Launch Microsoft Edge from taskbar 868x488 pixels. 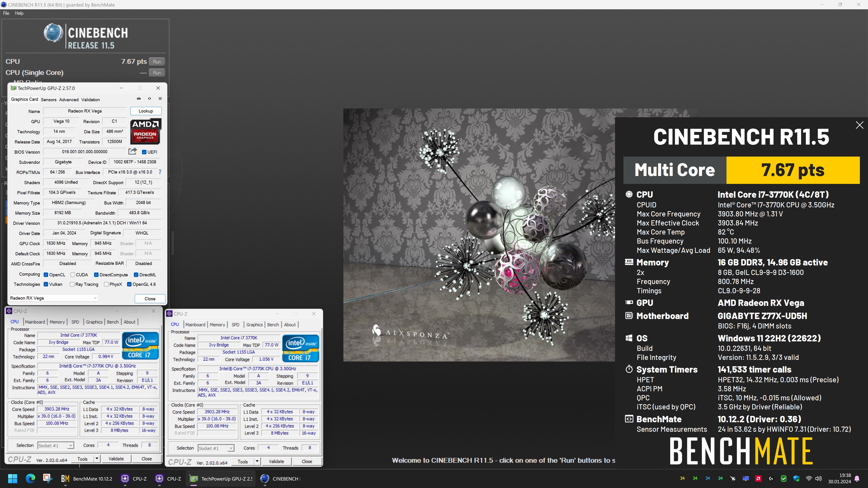coord(30,478)
